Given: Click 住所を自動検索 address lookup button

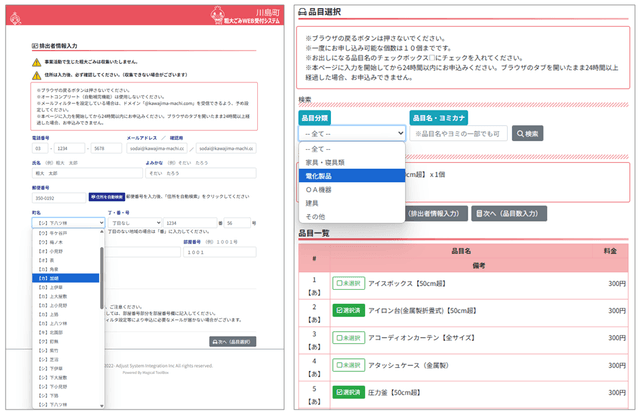Looking at the screenshot, I should click(107, 197).
